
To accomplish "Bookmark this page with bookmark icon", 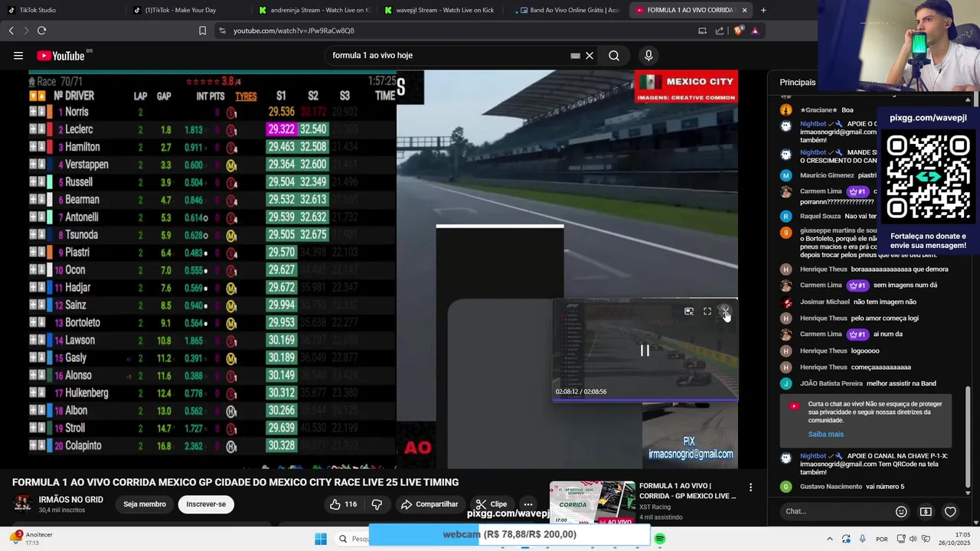I will [x=202, y=31].
